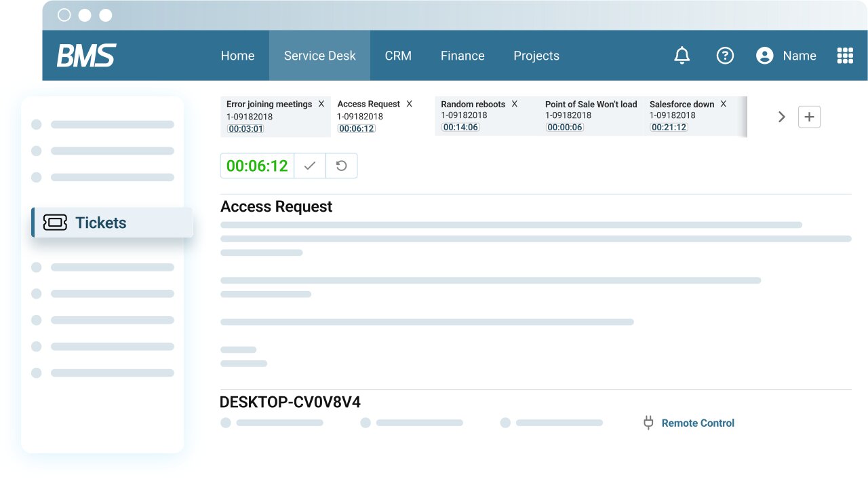The width and height of the screenshot is (868, 494).
Task: Open the Projects menu
Action: (536, 56)
